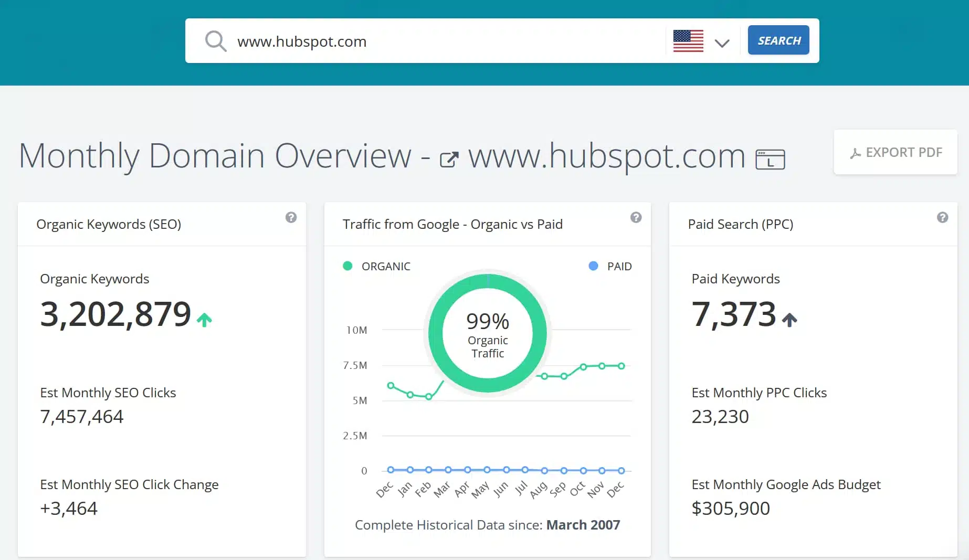
Task: Click the EXPORT PDF button
Action: [895, 152]
